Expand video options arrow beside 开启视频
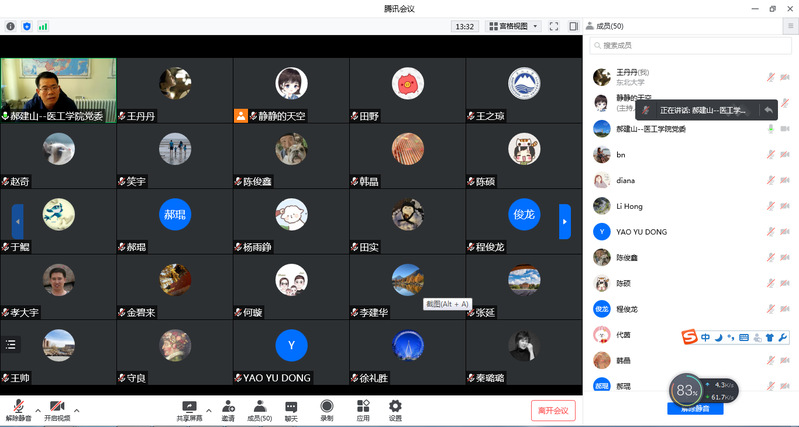799x427 pixels. pyautogui.click(x=76, y=409)
